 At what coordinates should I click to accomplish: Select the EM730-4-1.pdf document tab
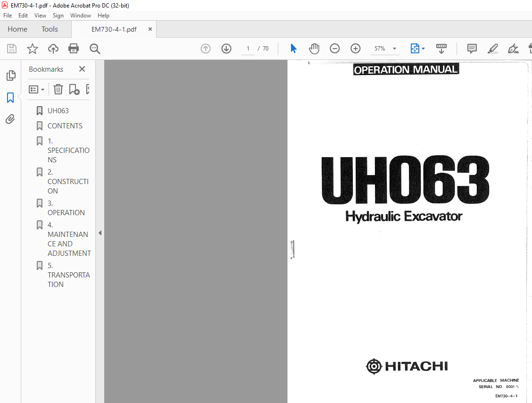[114, 30]
